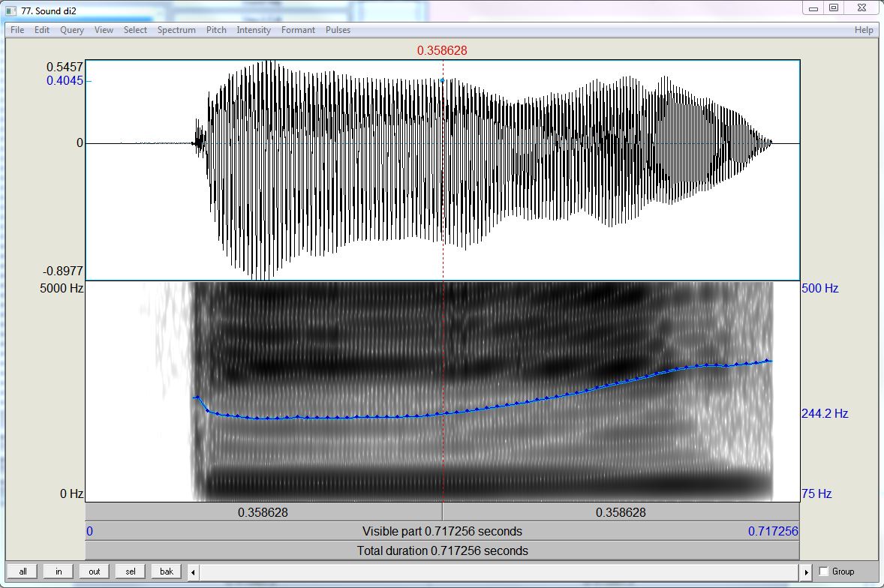This screenshot has width=884, height=588.
Task: Open the Select menu
Action: [135, 30]
